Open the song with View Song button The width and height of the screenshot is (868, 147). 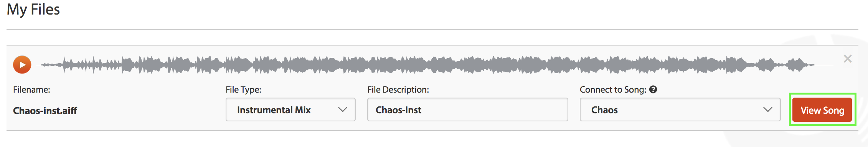[x=822, y=110]
